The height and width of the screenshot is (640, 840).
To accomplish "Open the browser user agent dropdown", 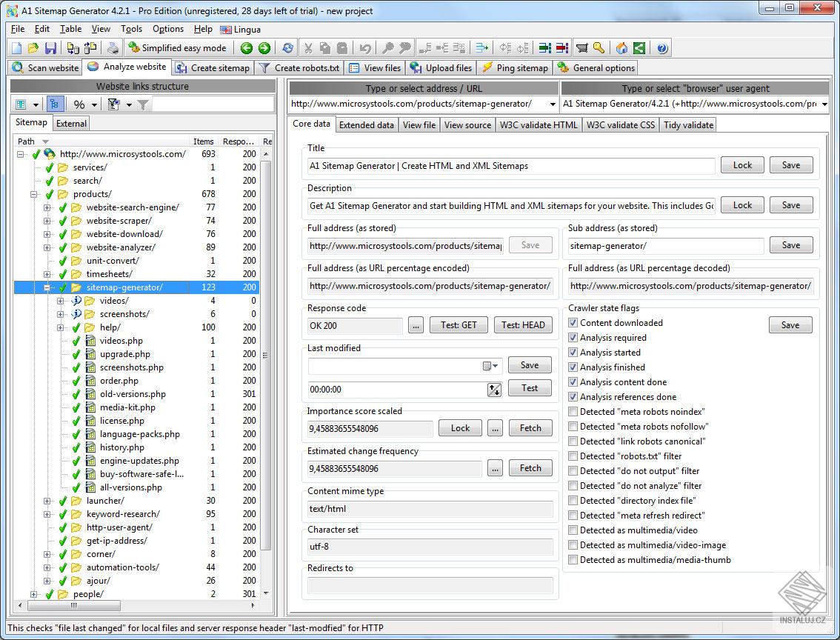I will point(826,104).
